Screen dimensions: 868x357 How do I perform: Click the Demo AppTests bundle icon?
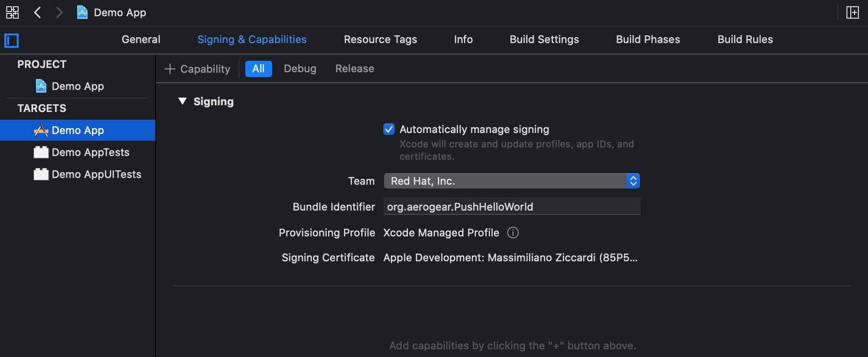tap(41, 152)
